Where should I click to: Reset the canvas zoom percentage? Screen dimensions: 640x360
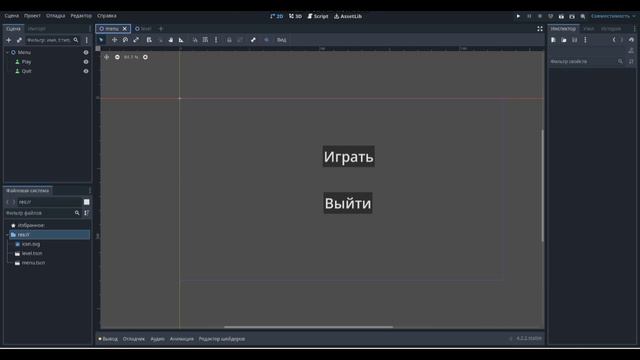pos(131,57)
